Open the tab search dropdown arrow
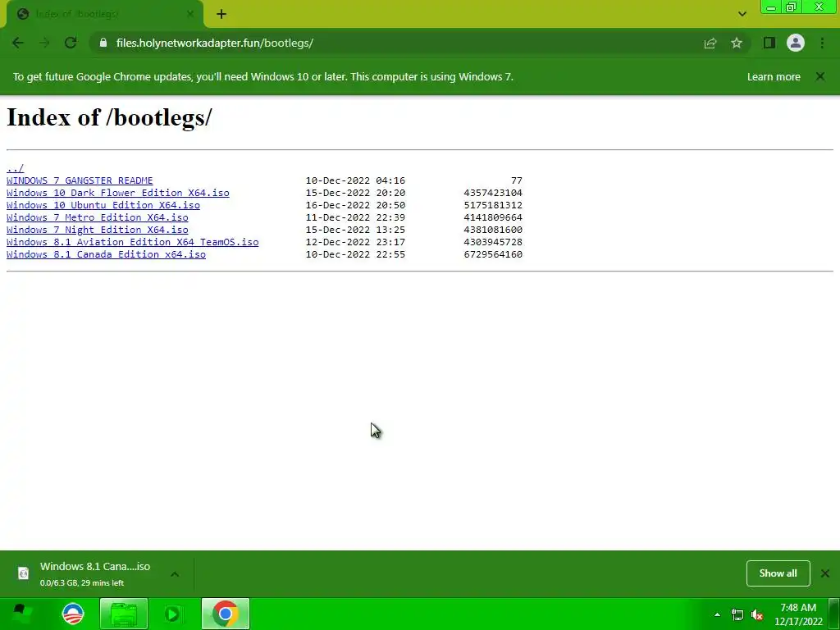The width and height of the screenshot is (840, 630). tap(742, 14)
